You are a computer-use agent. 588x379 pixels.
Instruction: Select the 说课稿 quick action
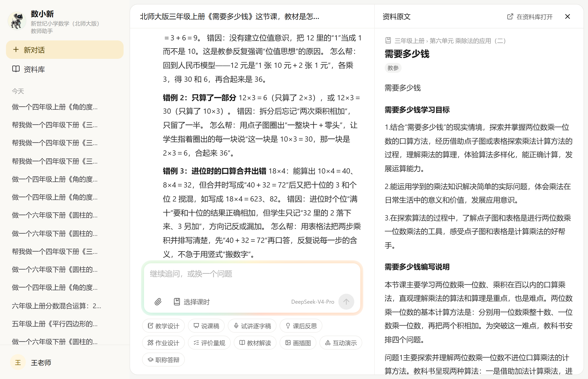206,326
